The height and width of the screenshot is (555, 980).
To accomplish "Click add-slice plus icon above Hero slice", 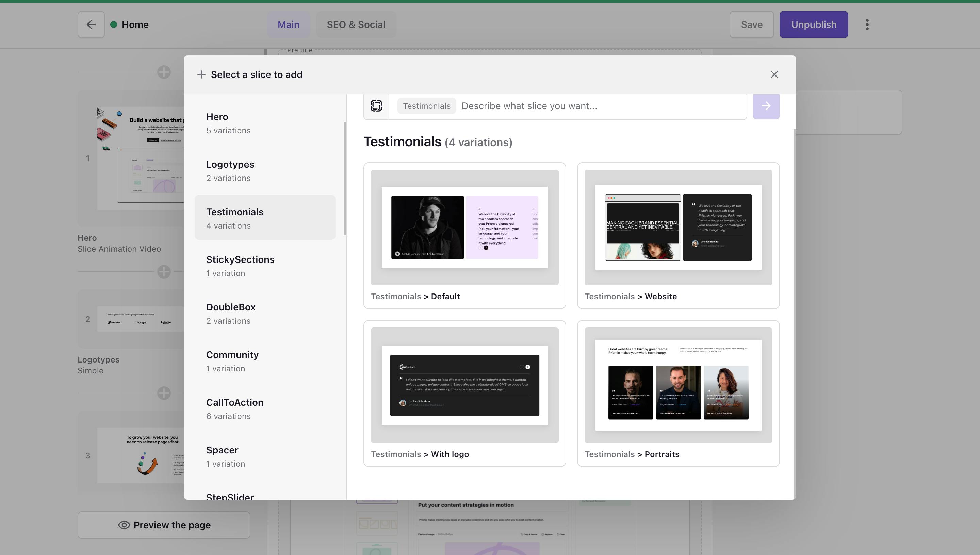I will (x=164, y=72).
